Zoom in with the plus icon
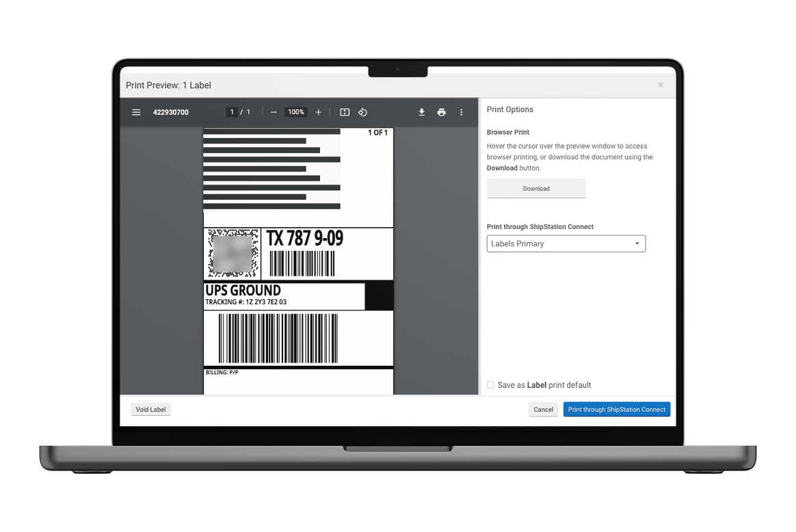 click(x=318, y=112)
